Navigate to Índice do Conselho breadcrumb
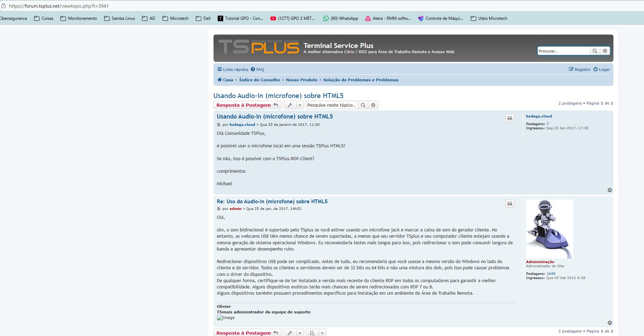This screenshot has width=644, height=336. click(260, 80)
